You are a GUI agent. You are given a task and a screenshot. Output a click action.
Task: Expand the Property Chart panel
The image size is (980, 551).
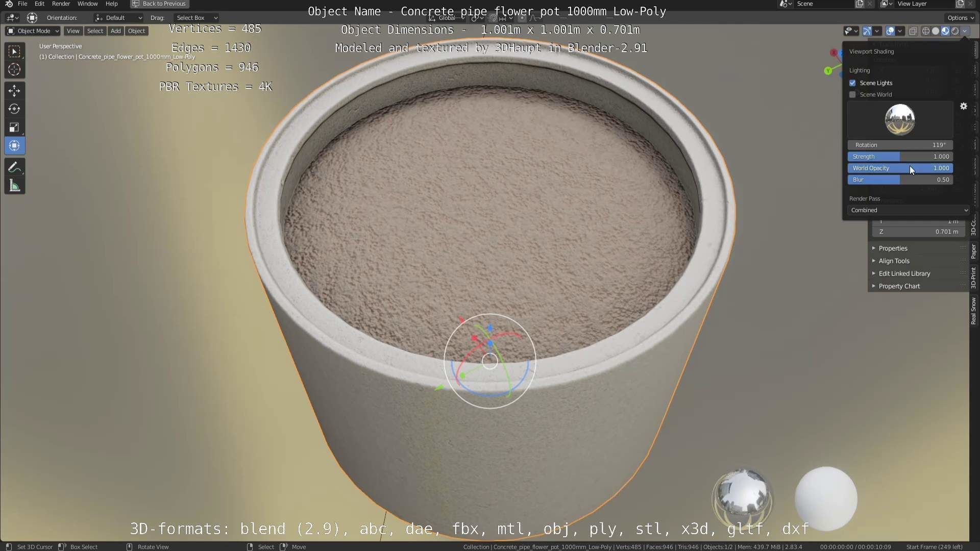click(x=918, y=287)
